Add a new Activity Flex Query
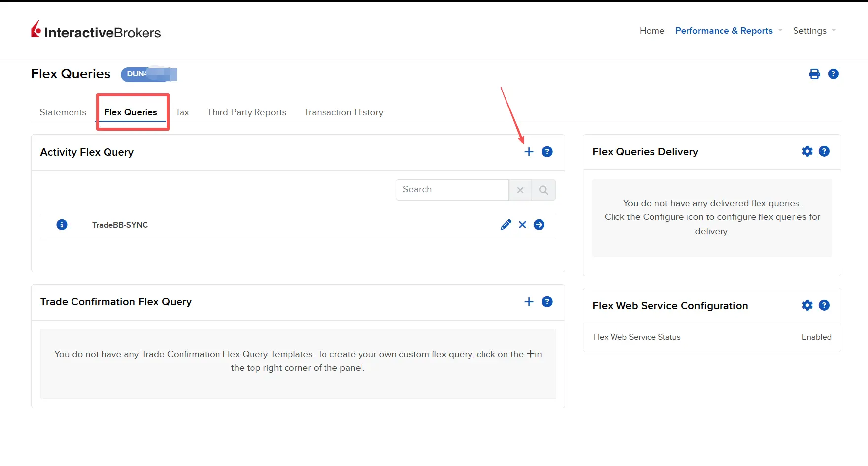The width and height of the screenshot is (868, 466). click(529, 152)
